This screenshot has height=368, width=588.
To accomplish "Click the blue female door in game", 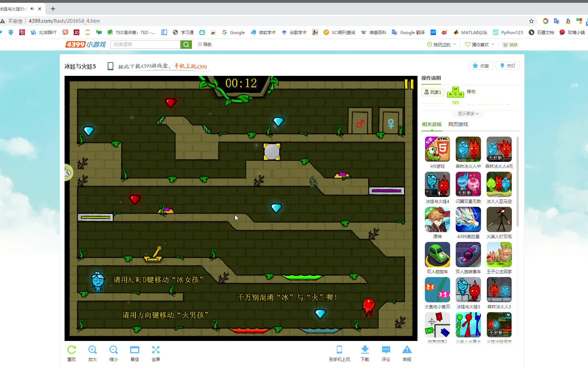I will [390, 121].
